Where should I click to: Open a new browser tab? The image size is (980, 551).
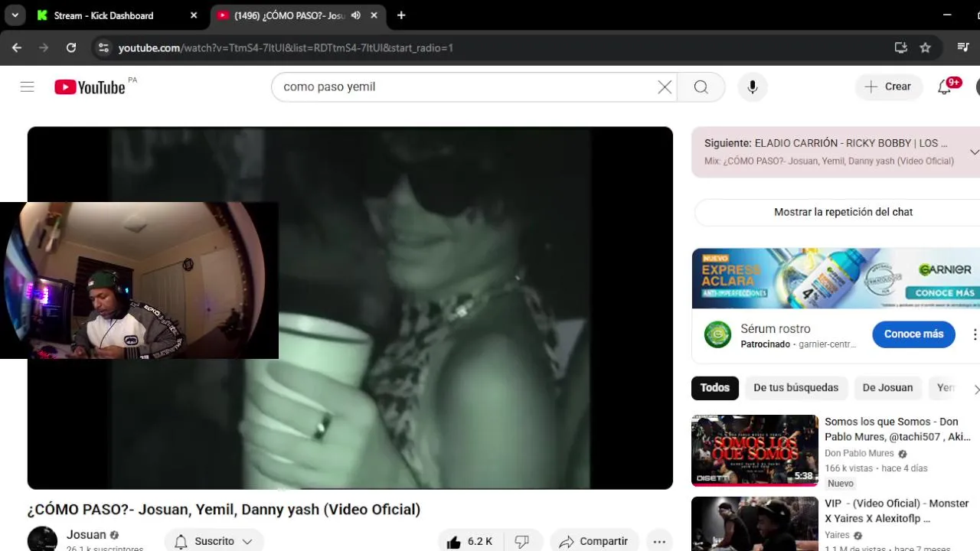[401, 15]
